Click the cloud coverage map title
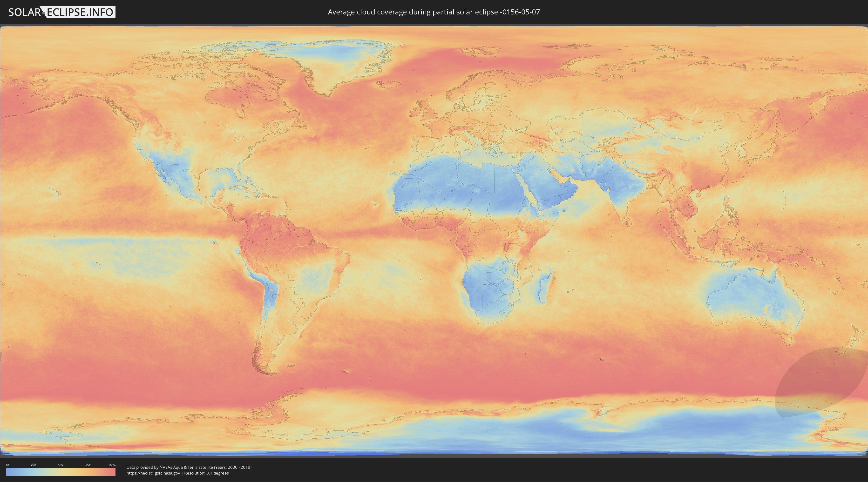868x482 pixels. pos(434,12)
